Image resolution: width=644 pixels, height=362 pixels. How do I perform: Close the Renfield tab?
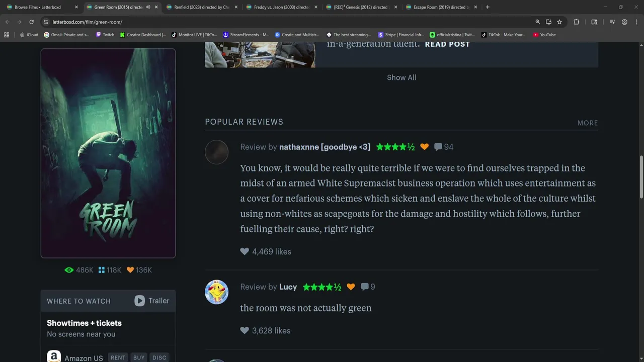click(x=236, y=7)
